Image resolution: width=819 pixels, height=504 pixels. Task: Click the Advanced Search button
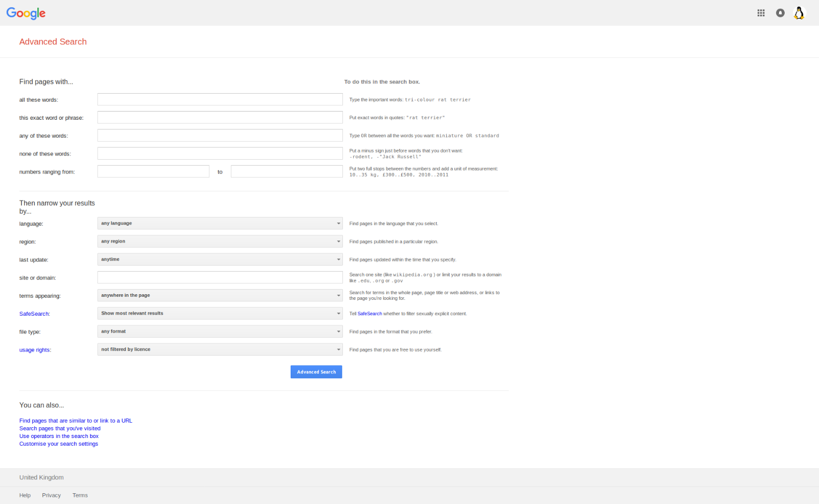316,372
